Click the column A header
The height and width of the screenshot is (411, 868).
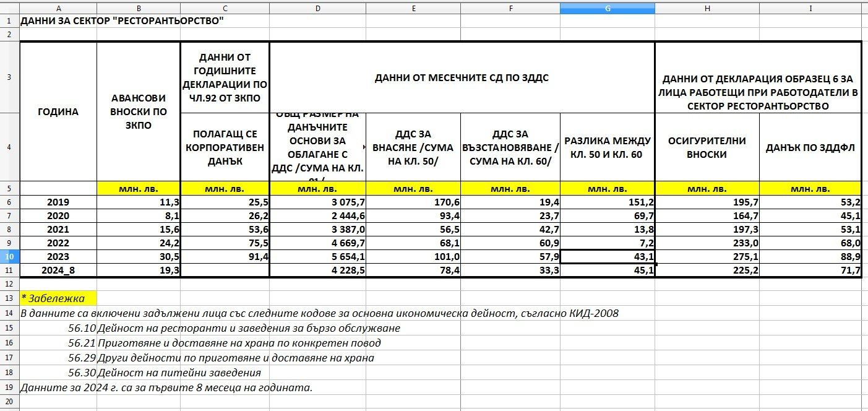click(x=58, y=8)
